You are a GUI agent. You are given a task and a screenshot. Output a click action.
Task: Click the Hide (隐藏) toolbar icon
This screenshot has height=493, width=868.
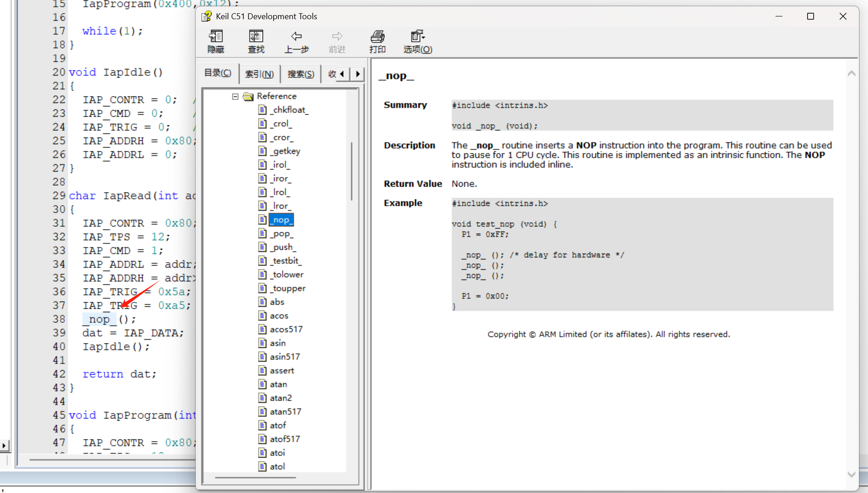(x=216, y=37)
